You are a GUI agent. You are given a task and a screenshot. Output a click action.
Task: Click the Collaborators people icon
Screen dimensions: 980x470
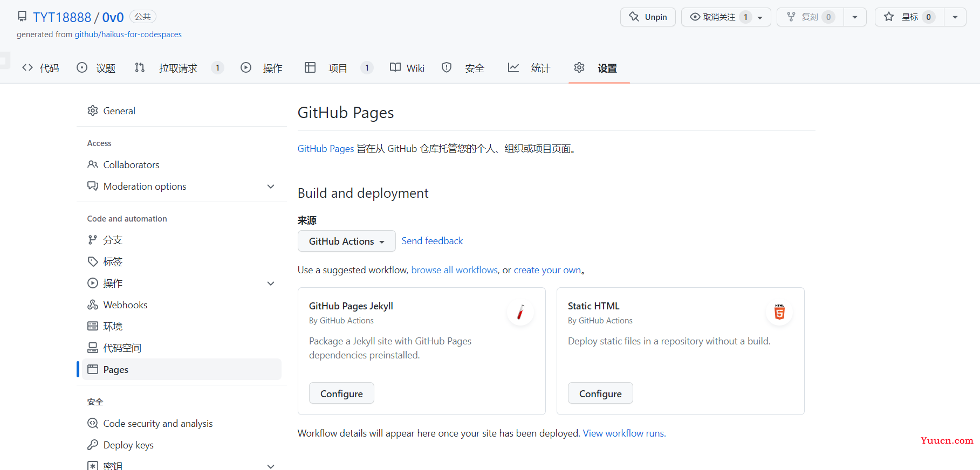(93, 164)
